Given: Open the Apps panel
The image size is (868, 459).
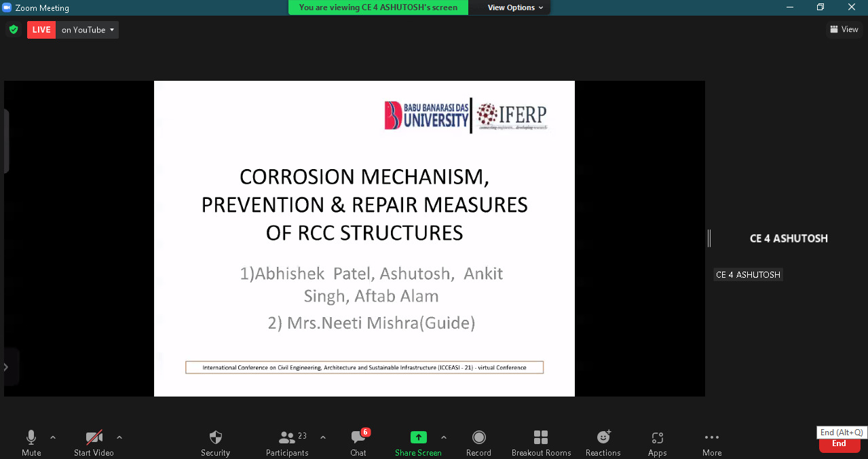Looking at the screenshot, I should pyautogui.click(x=657, y=443).
